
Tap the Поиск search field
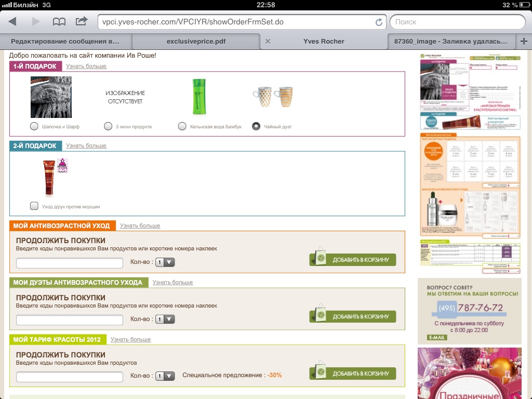[458, 22]
